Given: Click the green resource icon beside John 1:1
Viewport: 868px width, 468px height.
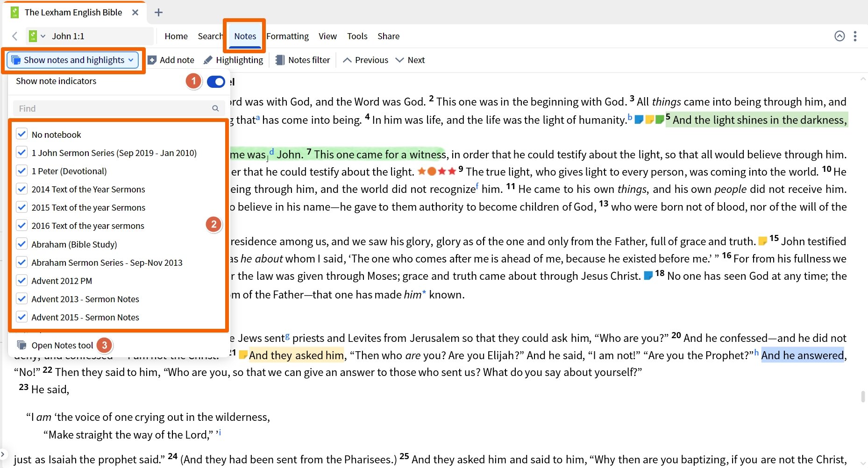Looking at the screenshot, I should [33, 36].
